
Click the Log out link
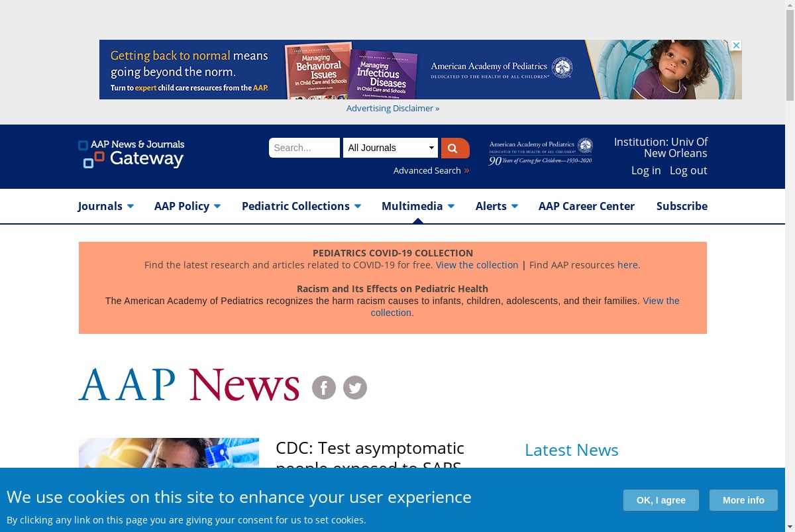coord(688,170)
